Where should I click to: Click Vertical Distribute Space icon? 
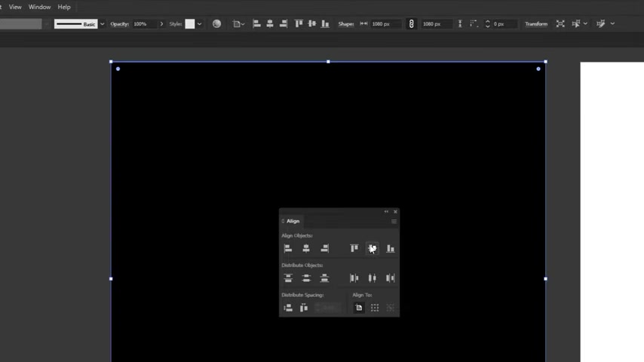point(288,308)
